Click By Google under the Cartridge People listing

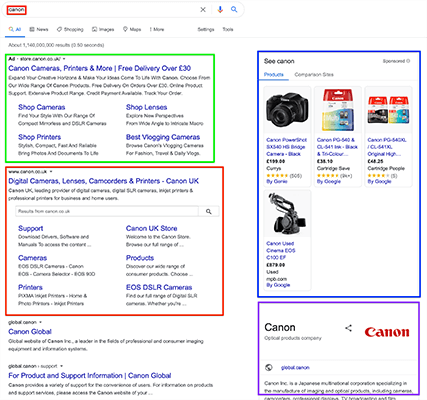[379, 182]
